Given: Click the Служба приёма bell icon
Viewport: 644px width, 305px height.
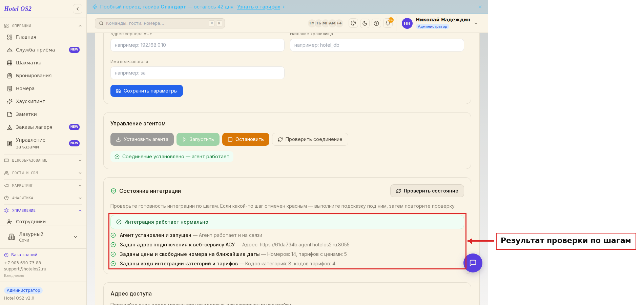Looking at the screenshot, I should (10, 50).
